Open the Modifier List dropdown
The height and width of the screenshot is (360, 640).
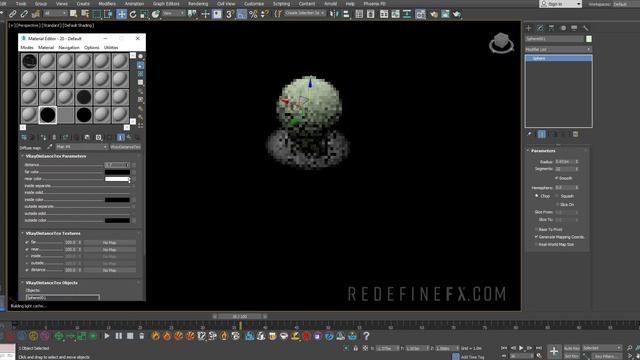pos(558,49)
